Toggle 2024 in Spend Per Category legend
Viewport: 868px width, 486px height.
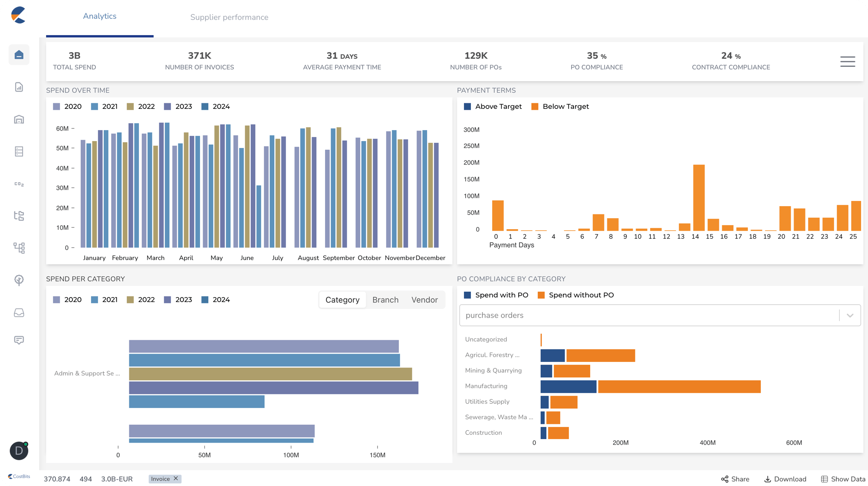(x=216, y=300)
